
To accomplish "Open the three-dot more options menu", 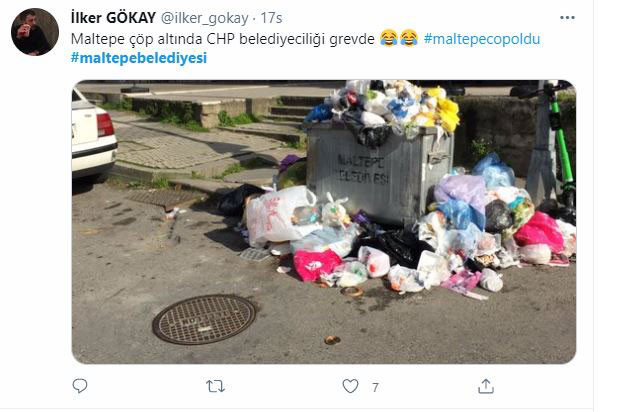I will pyautogui.click(x=567, y=18).
